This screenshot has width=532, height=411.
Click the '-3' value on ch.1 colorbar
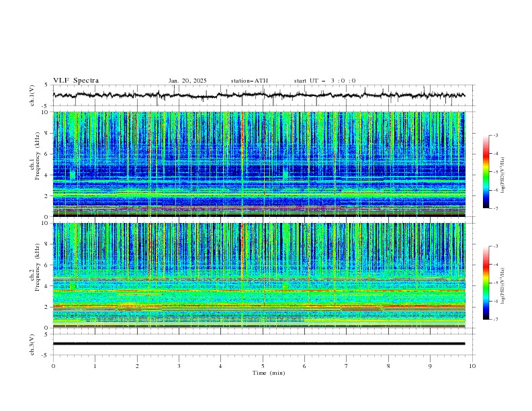coord(495,135)
